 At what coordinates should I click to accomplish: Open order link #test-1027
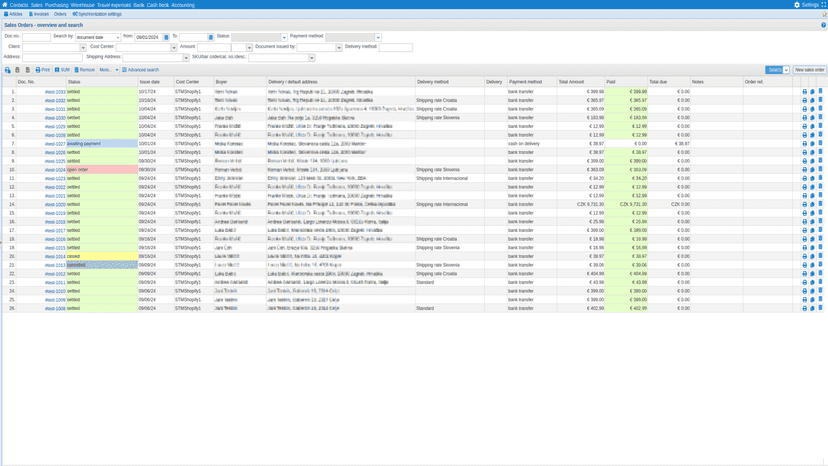[55, 144]
